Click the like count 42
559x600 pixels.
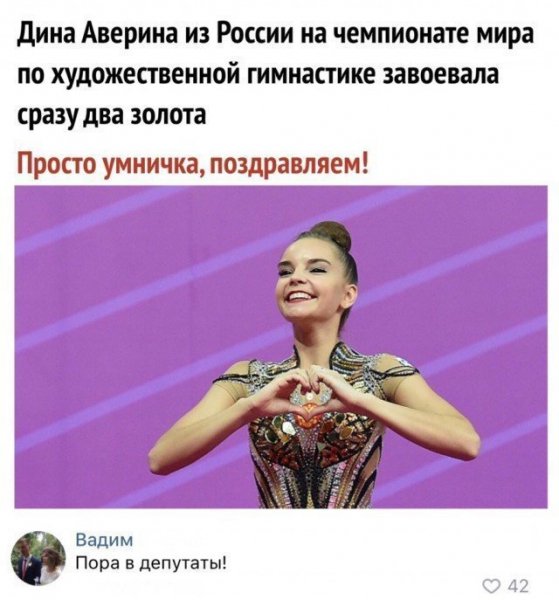click(x=518, y=586)
